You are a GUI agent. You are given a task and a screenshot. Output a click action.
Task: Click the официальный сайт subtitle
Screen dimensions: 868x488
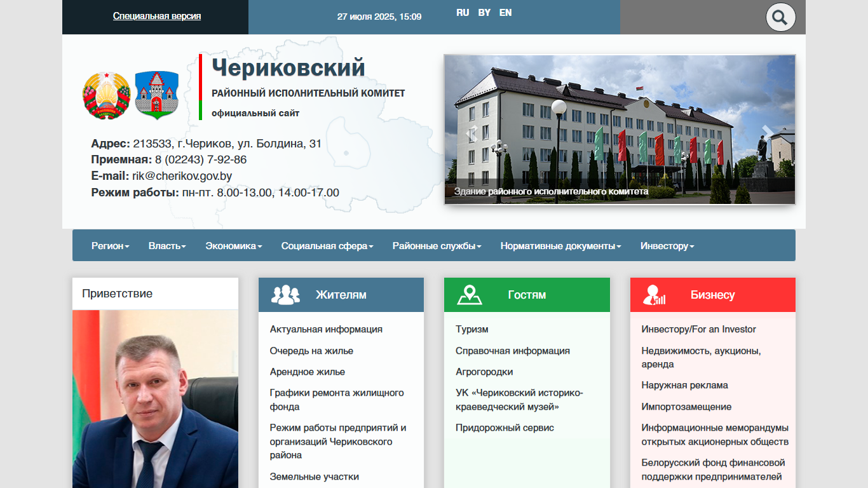click(x=255, y=113)
